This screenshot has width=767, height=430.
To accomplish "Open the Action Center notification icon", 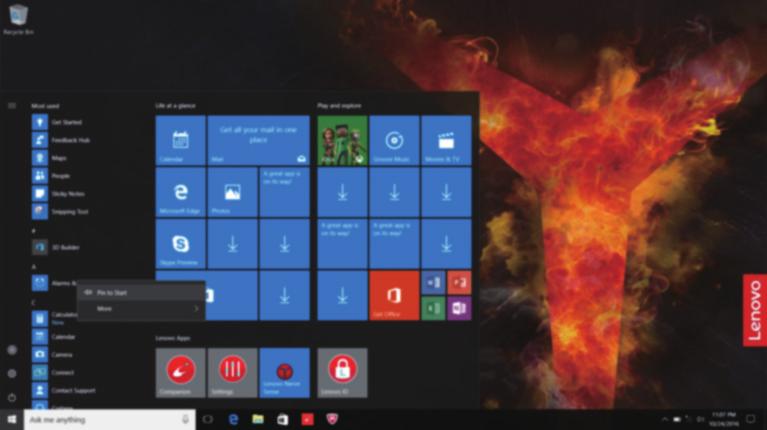I will tap(751, 419).
